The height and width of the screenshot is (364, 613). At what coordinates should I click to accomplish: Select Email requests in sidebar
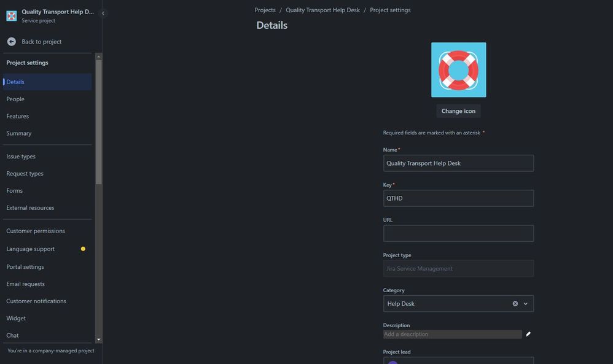click(x=47, y=284)
